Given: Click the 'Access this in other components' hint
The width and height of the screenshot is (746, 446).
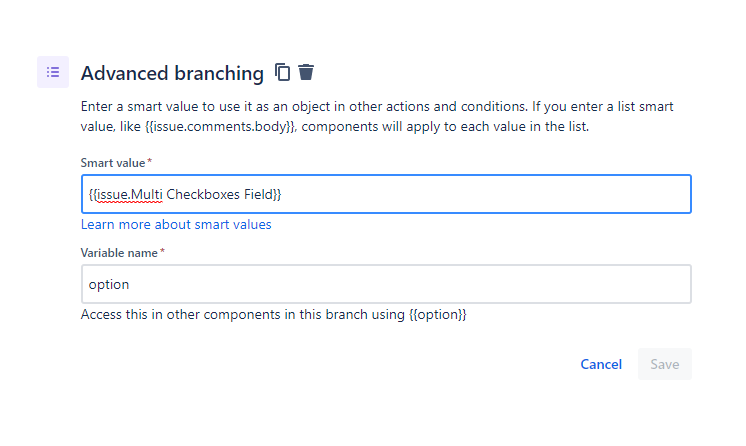Looking at the screenshot, I should coord(274,315).
